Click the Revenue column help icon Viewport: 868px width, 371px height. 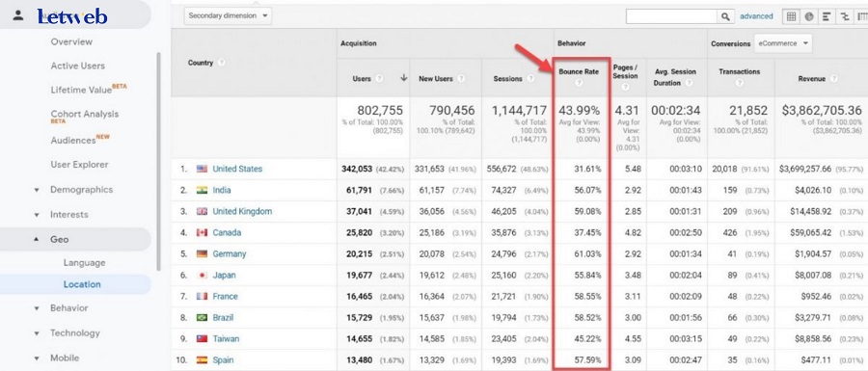click(833, 79)
